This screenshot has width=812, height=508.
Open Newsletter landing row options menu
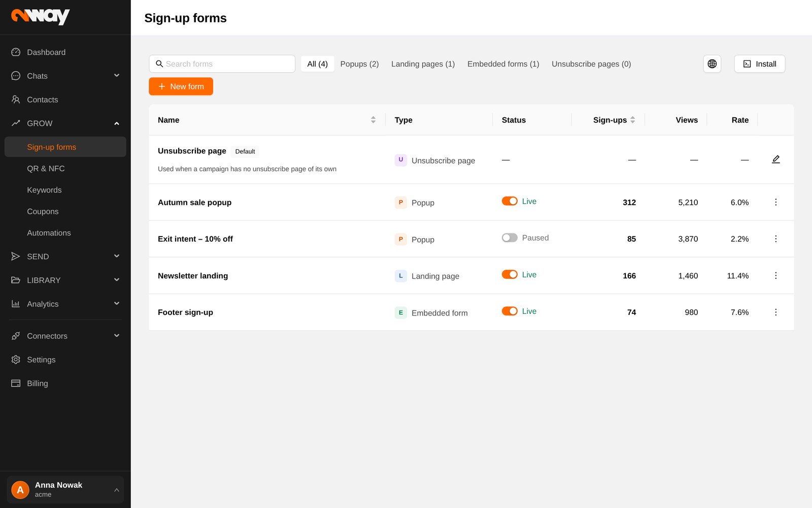click(776, 275)
